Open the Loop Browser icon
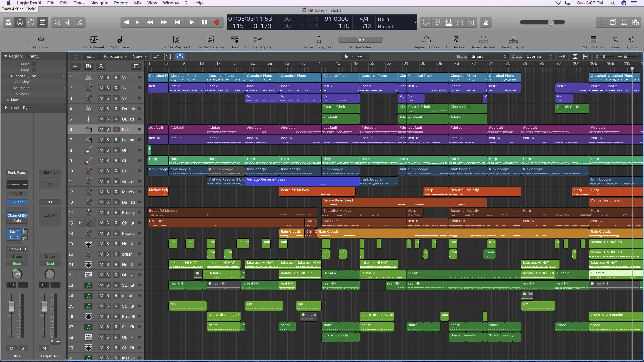Screen dimensions: 644x362 (x=624, y=22)
